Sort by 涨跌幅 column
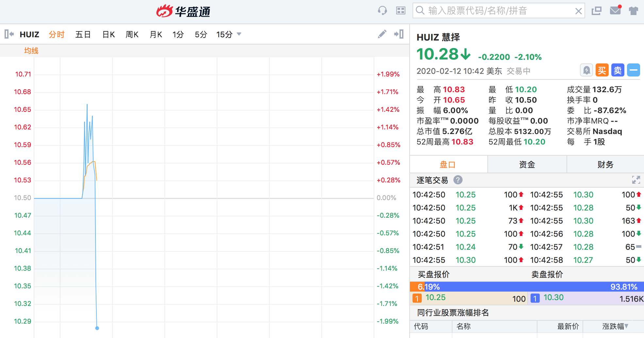The image size is (644, 338). click(x=615, y=326)
